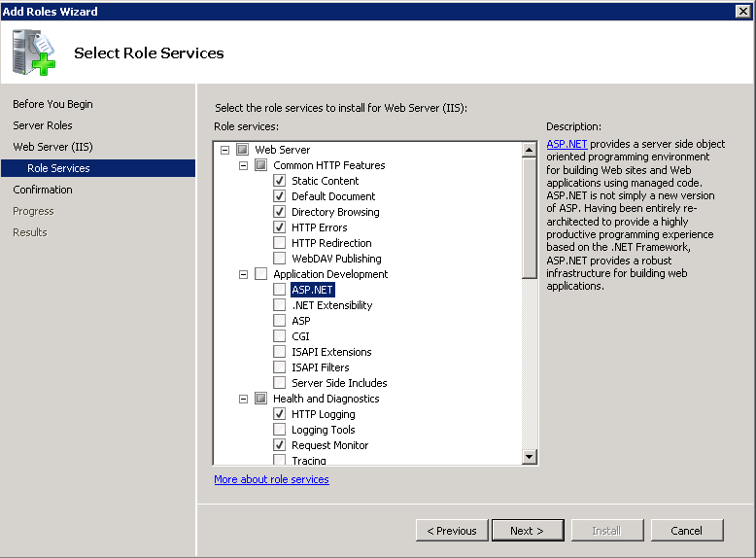Select the Role Services step
The image size is (756, 558).
pyautogui.click(x=98, y=168)
